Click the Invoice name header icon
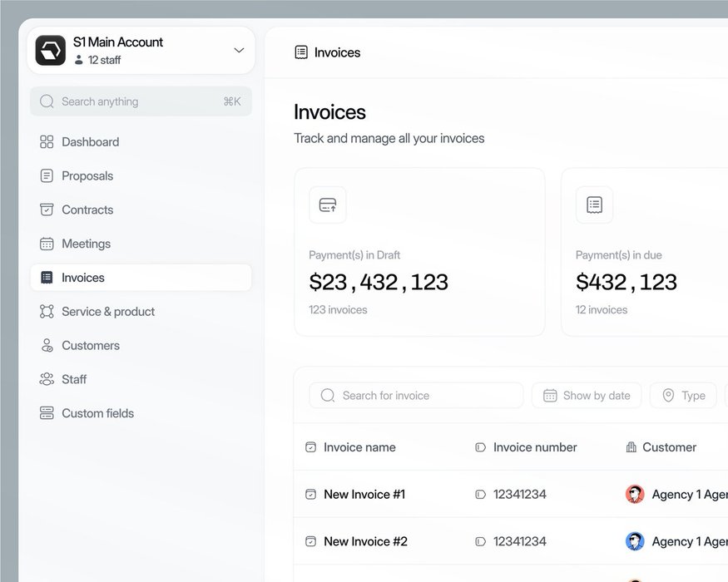The width and height of the screenshot is (728, 582). point(310,447)
